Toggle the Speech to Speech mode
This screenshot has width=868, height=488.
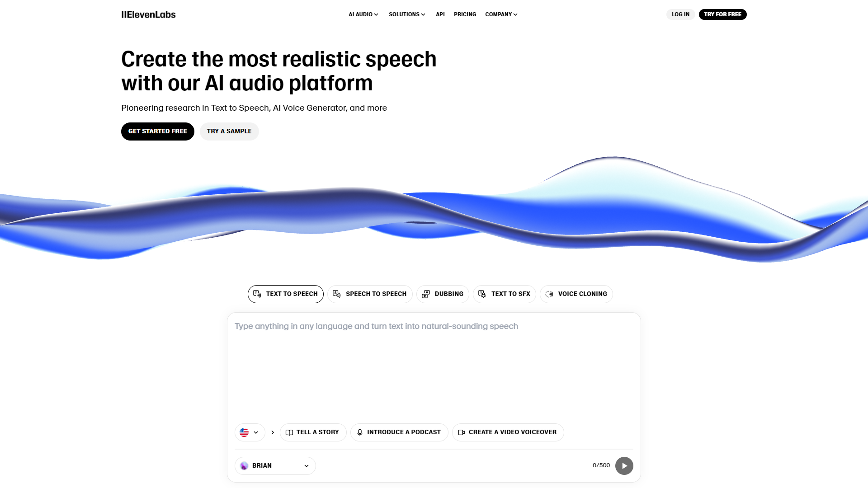(x=370, y=294)
